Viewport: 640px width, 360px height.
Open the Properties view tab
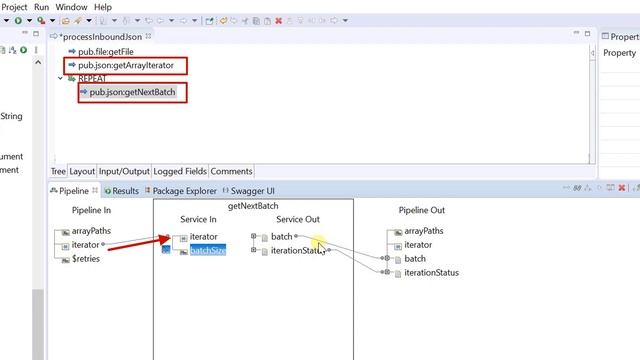(x=621, y=37)
